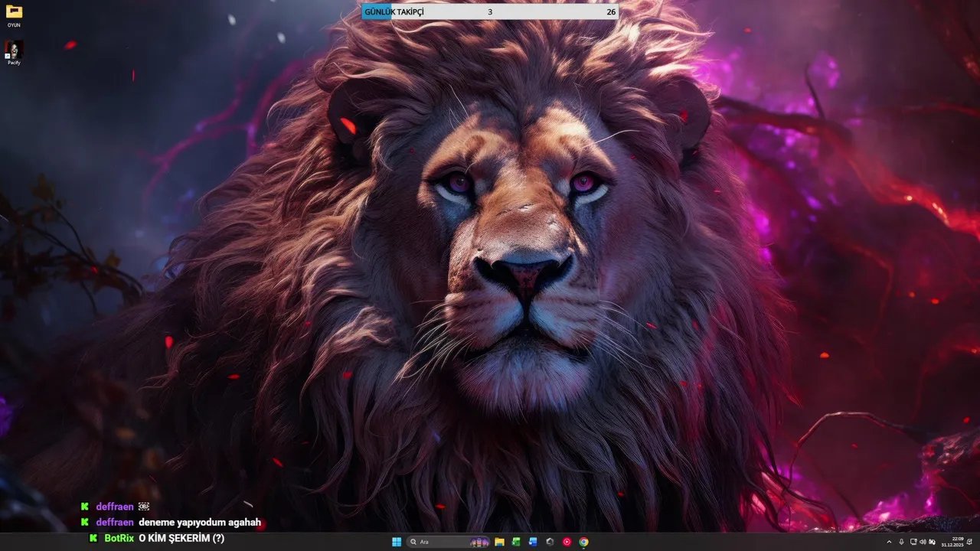Click the search highlight image in Ara box
Image resolution: width=980 pixels, height=551 pixels.
(x=479, y=542)
